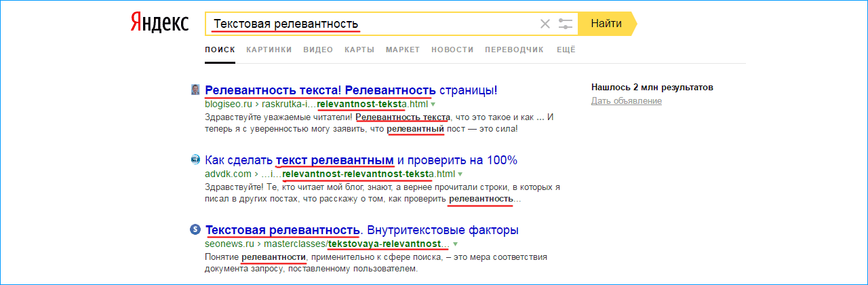Viewport: 868px width, 285px height.
Task: Expand dropdown arrow after seonews.ru URL
Action: pos(456,244)
